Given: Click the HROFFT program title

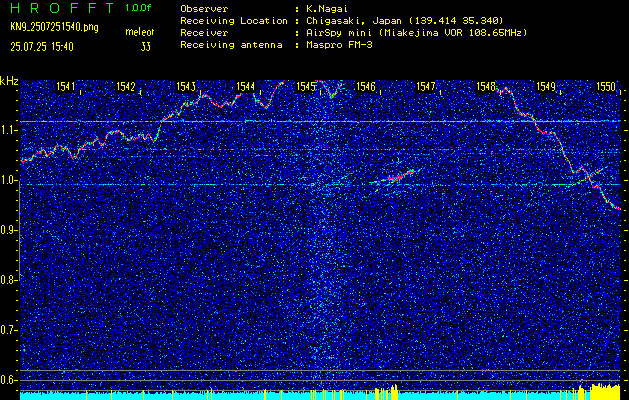Looking at the screenshot, I should [63, 8].
